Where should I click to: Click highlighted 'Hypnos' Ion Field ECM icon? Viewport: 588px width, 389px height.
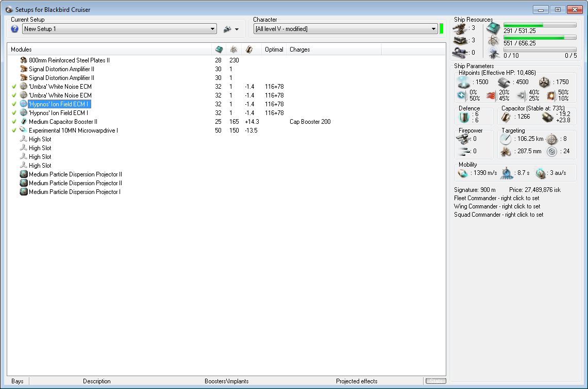[x=24, y=104]
